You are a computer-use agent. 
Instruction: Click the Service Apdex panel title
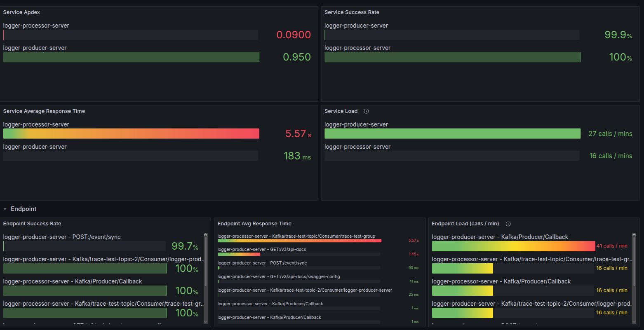(21, 12)
